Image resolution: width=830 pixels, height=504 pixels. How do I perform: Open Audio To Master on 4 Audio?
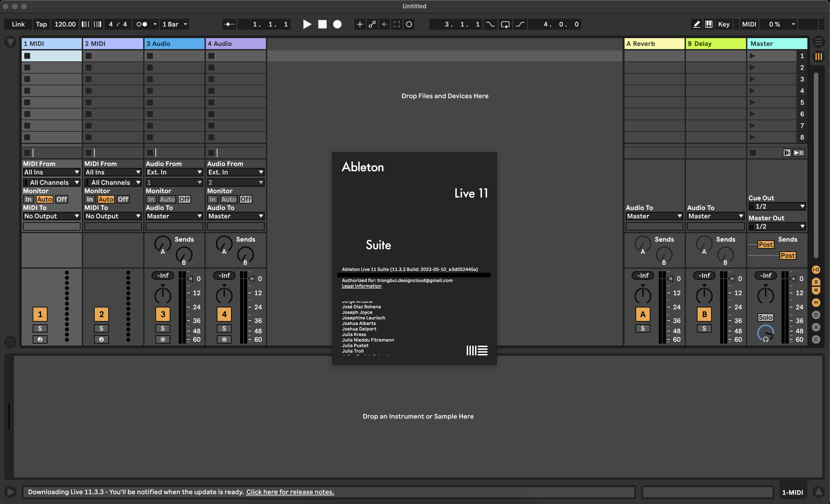pos(235,216)
